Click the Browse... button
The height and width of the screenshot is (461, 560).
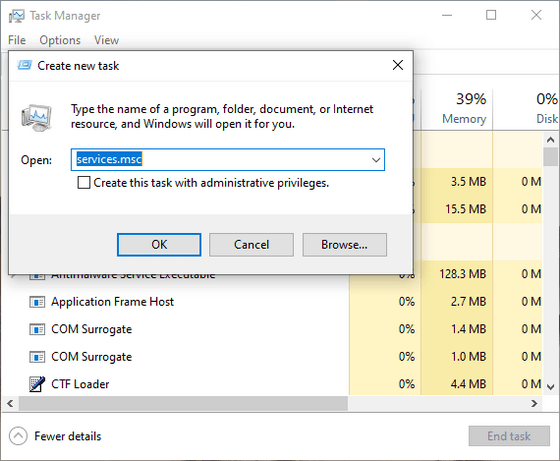pyautogui.click(x=344, y=245)
